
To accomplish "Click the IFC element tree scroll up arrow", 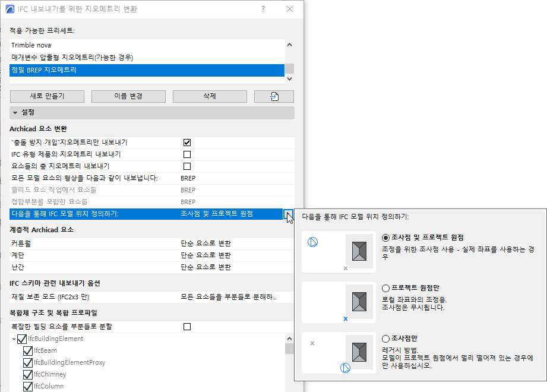I will [x=290, y=339].
